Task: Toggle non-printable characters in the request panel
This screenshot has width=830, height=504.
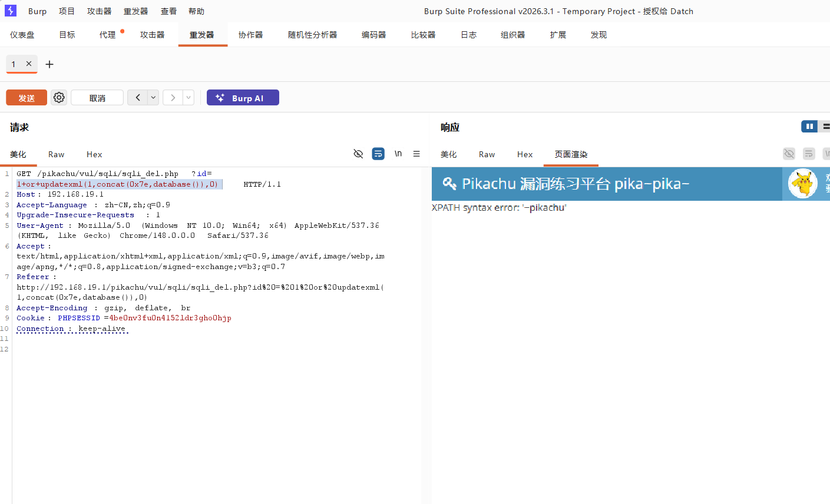Action: 358,154
